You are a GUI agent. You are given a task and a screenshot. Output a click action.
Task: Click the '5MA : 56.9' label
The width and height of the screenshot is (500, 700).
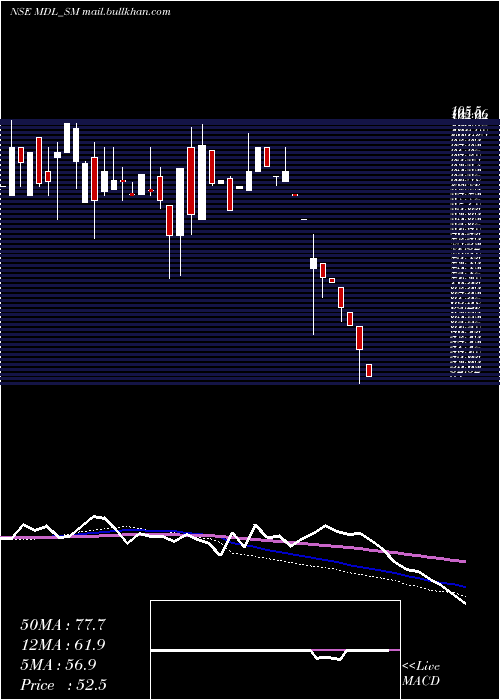coord(58,665)
